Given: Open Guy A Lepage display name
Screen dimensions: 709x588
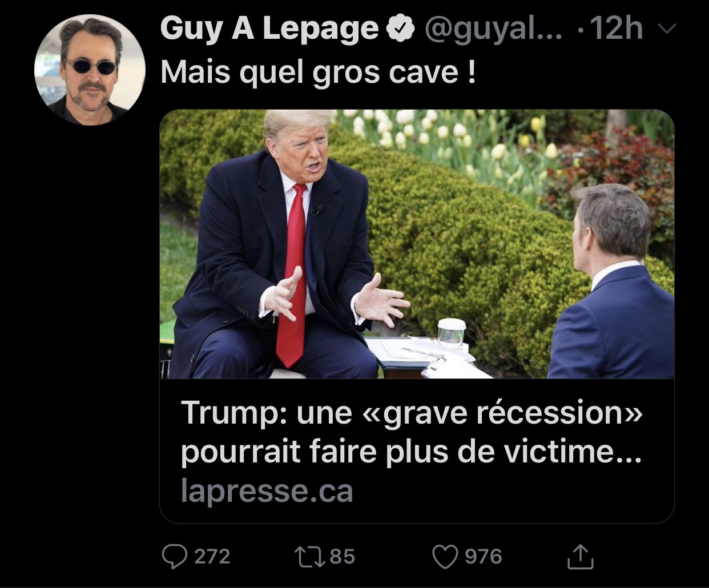Looking at the screenshot, I should click(269, 29).
